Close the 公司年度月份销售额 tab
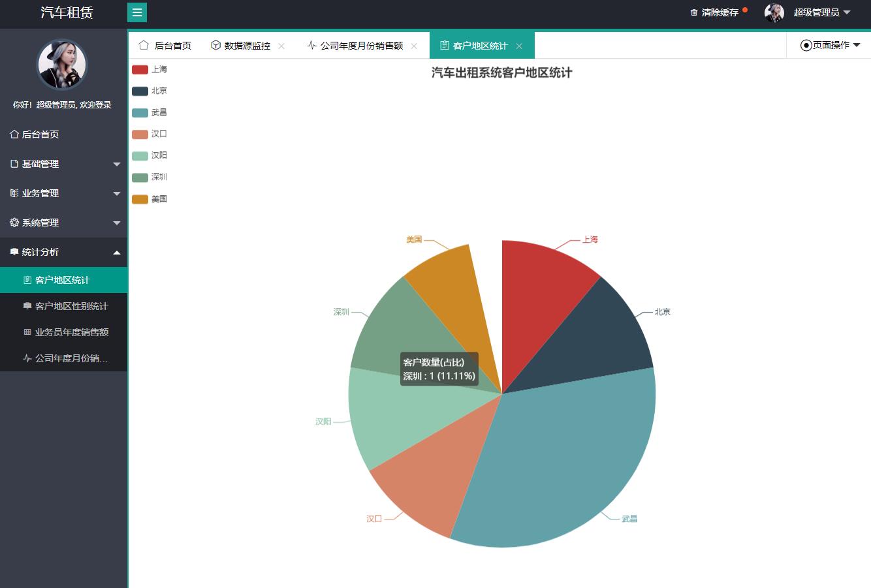 tap(414, 46)
